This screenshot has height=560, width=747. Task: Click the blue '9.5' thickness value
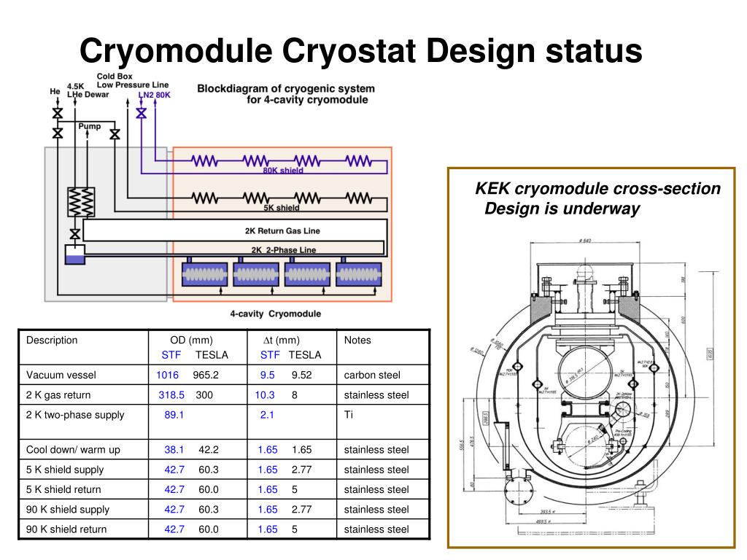point(268,375)
